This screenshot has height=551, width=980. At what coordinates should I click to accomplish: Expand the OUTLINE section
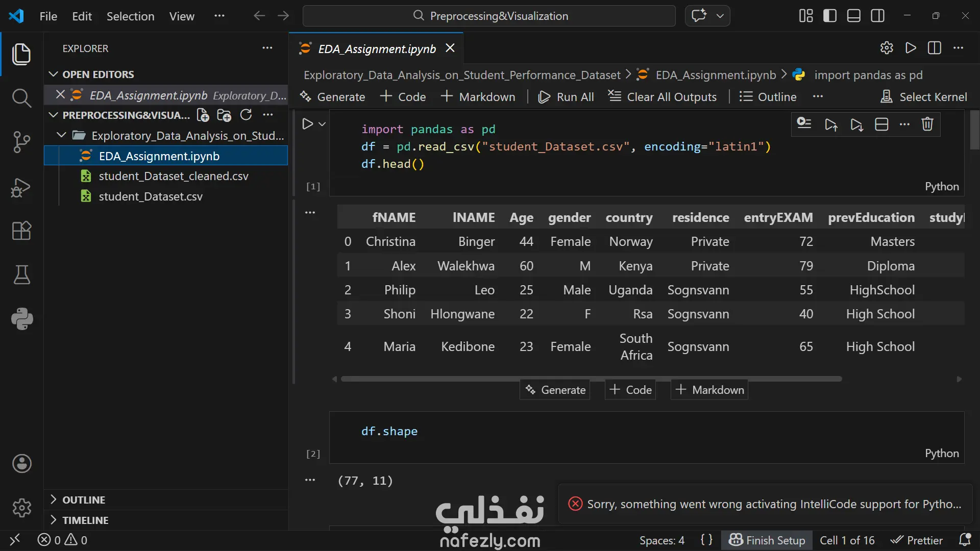tap(84, 500)
